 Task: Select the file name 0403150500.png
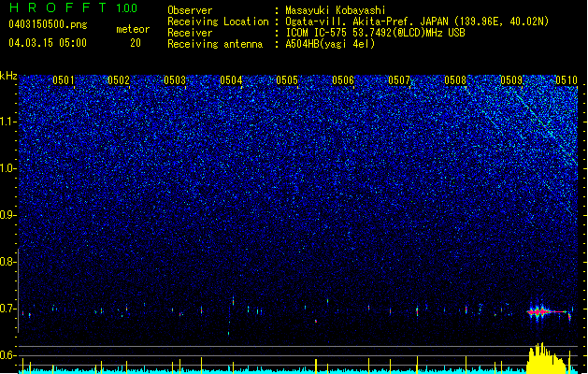48,24
